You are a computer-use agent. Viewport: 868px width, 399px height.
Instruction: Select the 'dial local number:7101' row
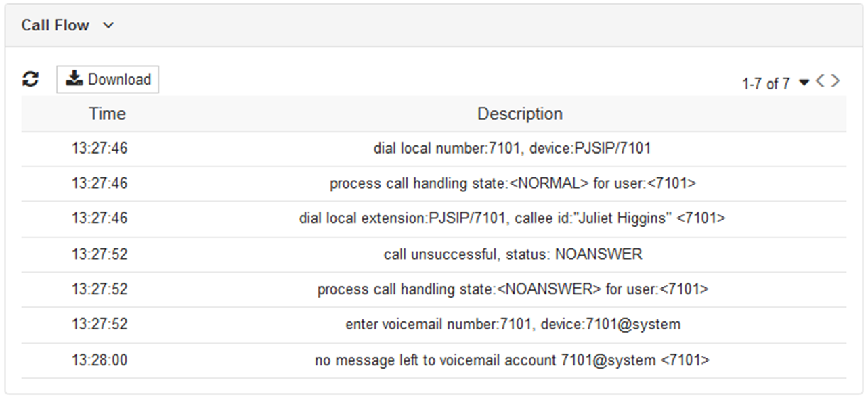[511, 149]
